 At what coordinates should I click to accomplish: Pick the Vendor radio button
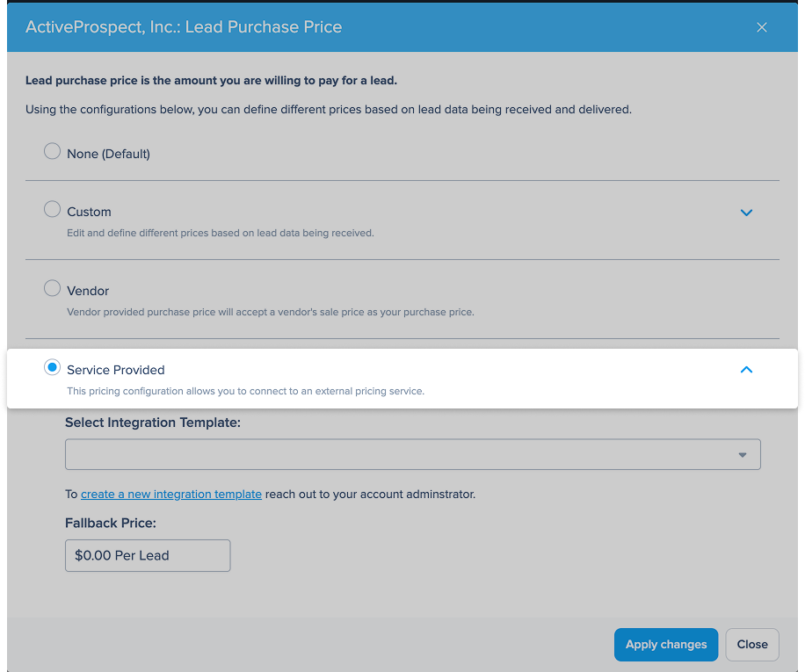click(x=52, y=288)
